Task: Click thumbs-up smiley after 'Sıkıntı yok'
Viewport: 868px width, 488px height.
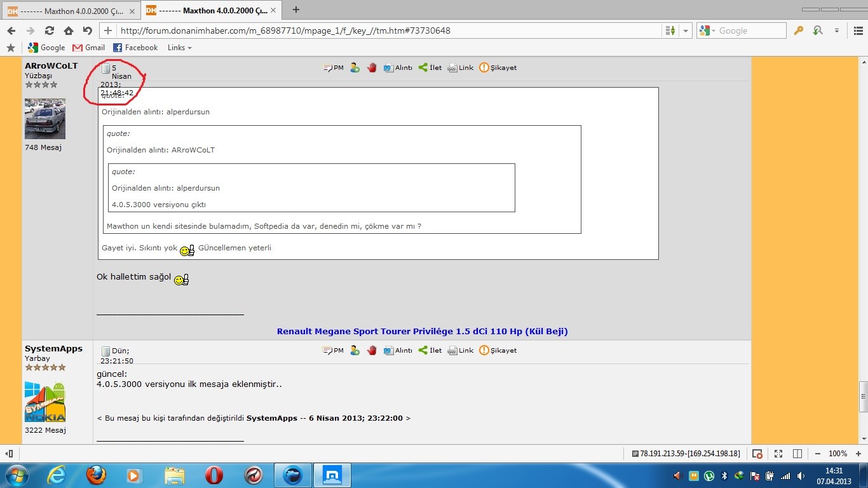Action: [x=187, y=250]
